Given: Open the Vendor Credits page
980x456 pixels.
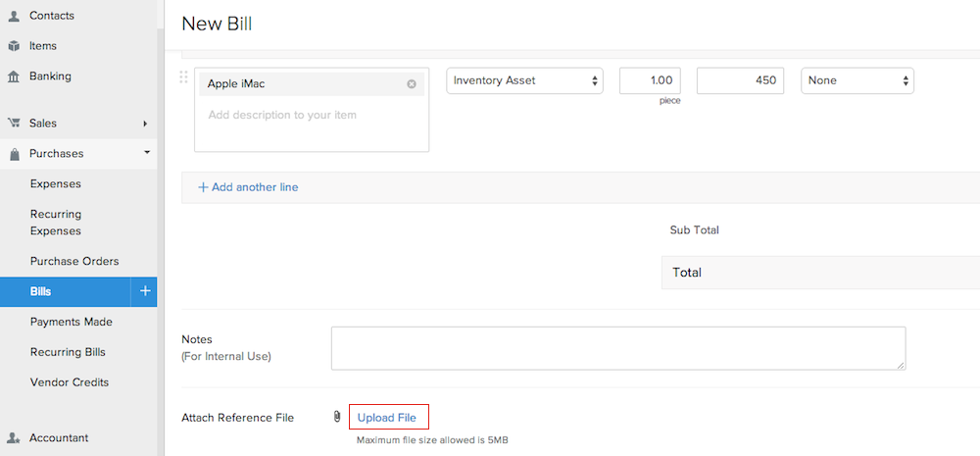Looking at the screenshot, I should (x=70, y=382).
